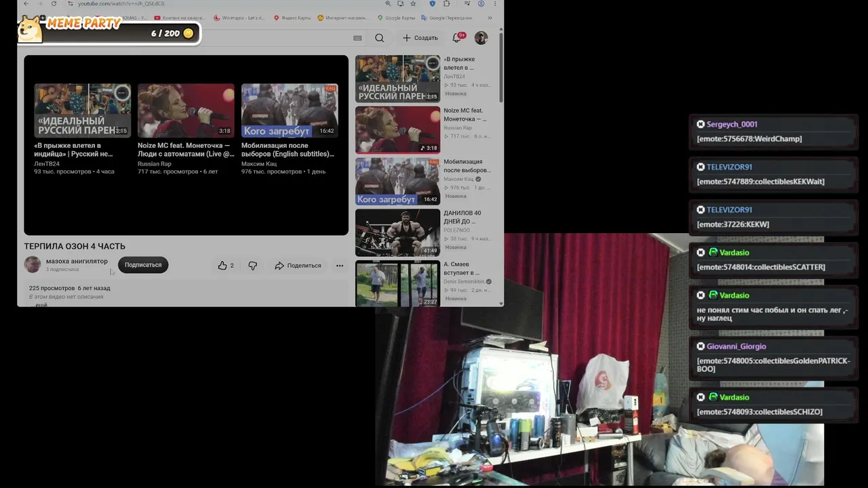868x488 pixels.
Task: Open sidebar «Кого загребут» thumbnail
Action: pyautogui.click(x=398, y=181)
